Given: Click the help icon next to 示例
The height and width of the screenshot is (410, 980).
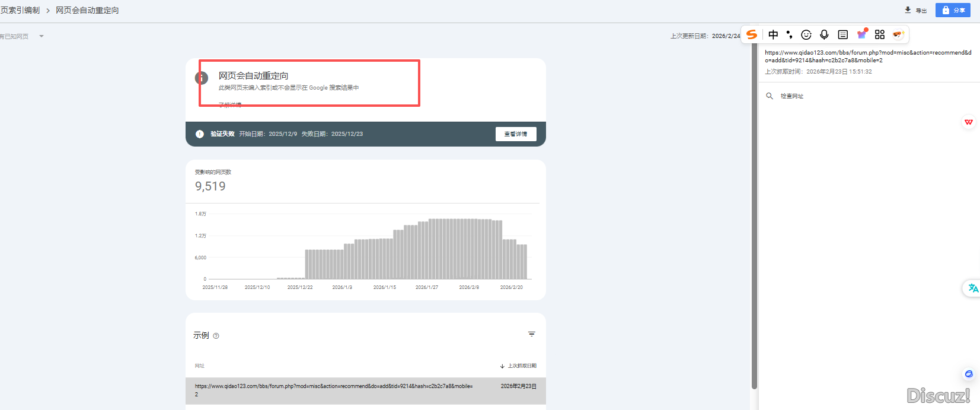Looking at the screenshot, I should (216, 336).
